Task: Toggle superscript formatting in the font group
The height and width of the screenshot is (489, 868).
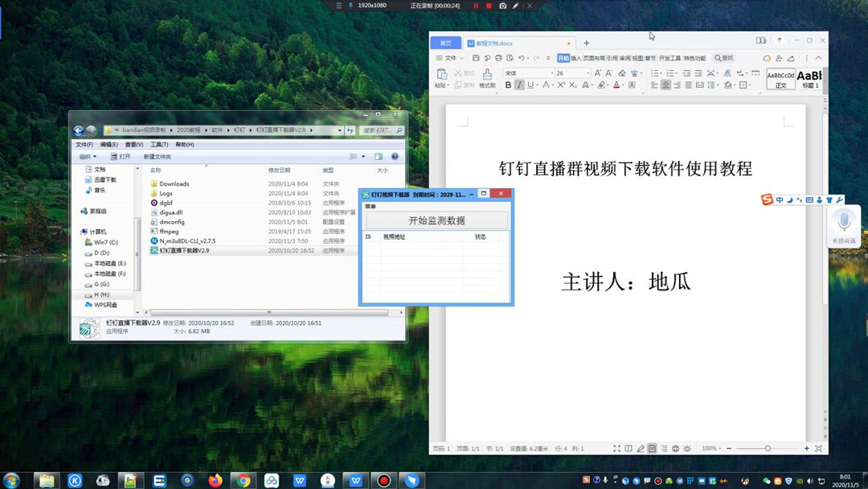Action: click(x=561, y=84)
